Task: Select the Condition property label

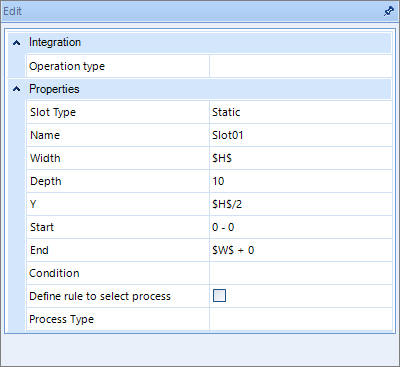Action: coord(54,273)
